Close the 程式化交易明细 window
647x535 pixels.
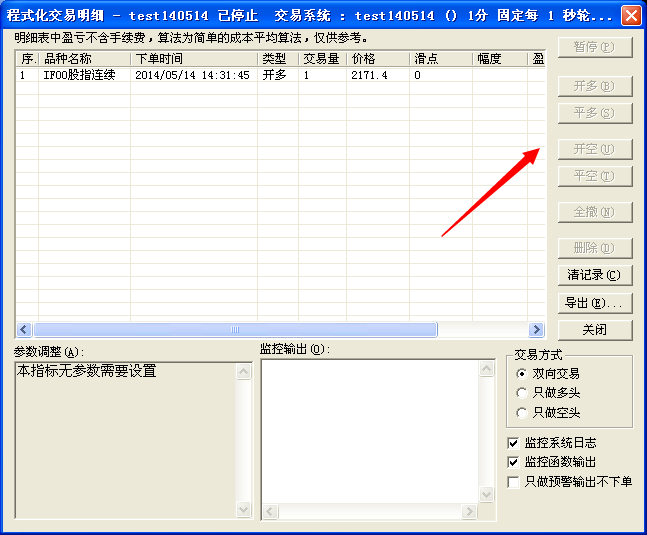tap(631, 16)
